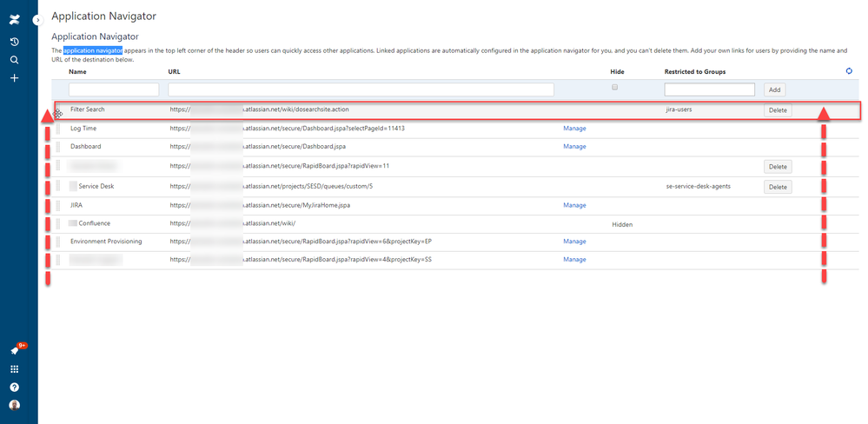Focus the new link URL input field
868x424 pixels.
pos(361,89)
